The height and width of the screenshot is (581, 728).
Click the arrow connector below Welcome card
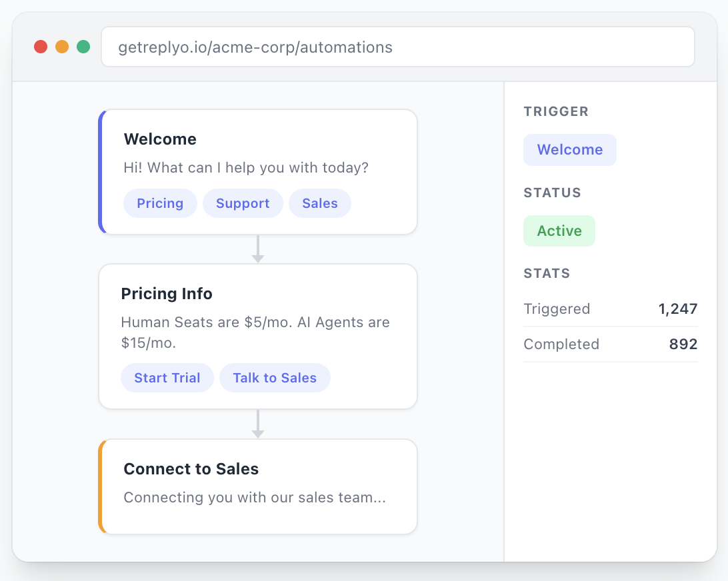(x=258, y=249)
